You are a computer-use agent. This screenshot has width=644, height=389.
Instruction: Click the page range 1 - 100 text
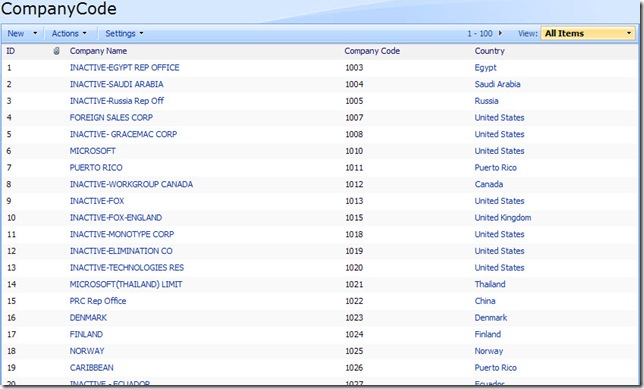(x=480, y=34)
